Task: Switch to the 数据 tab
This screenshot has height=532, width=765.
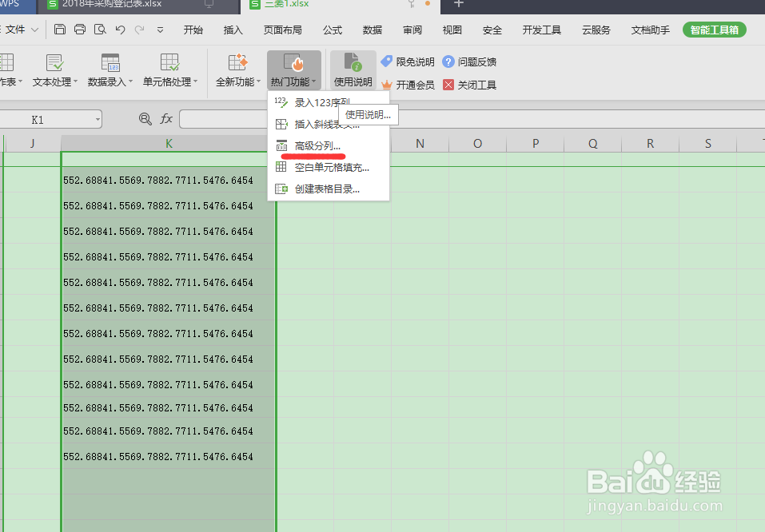Action: (373, 30)
